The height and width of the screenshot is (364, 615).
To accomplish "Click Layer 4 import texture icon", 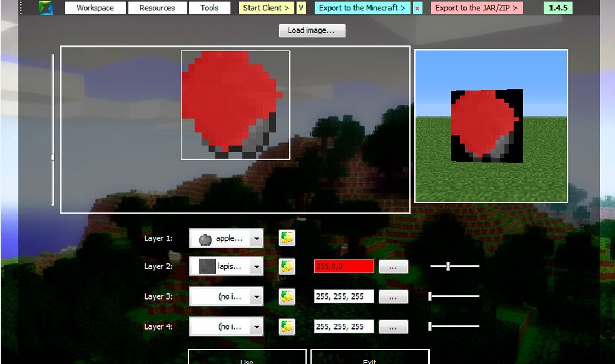I will click(x=287, y=326).
